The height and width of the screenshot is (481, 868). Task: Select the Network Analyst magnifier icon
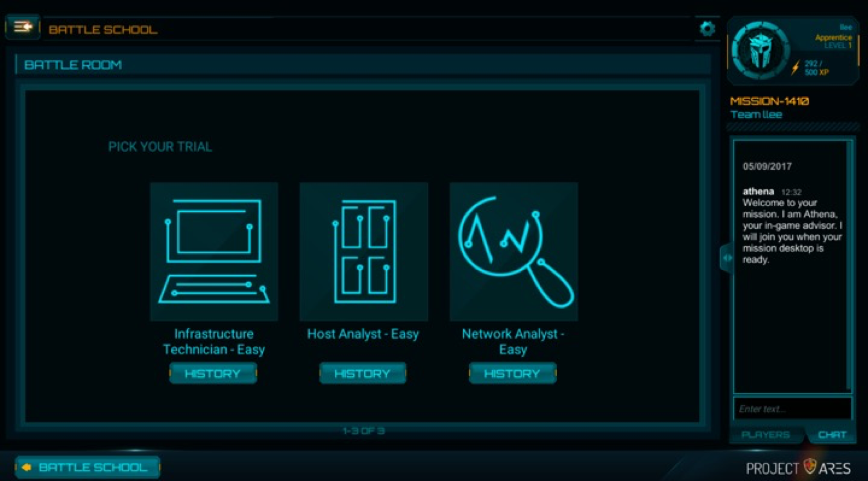coord(513,251)
